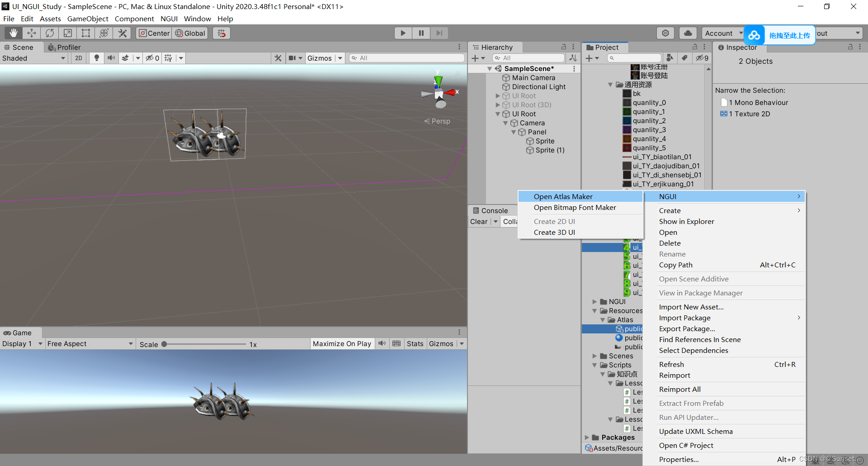Toggle scene audio speaker icon

tap(111, 58)
